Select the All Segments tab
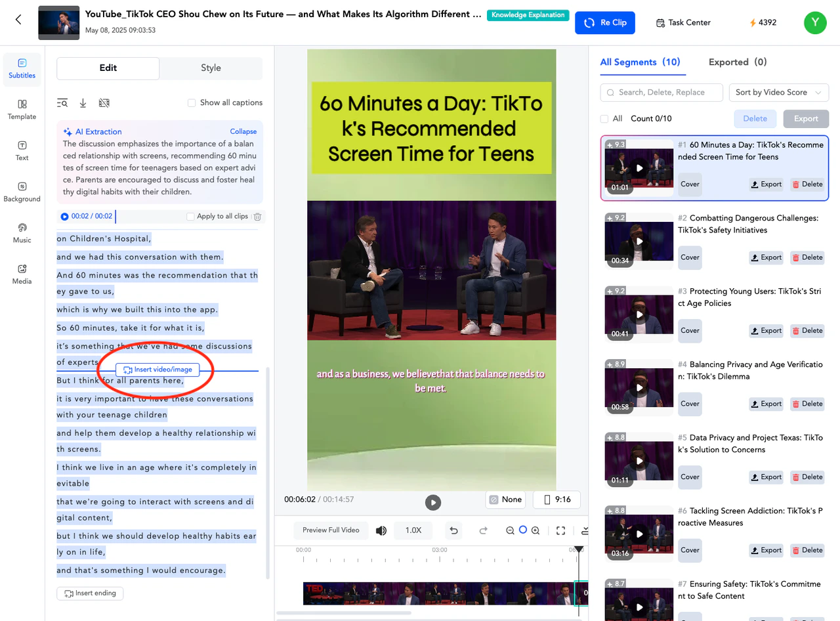Viewport: 840px width, 621px height. click(640, 62)
